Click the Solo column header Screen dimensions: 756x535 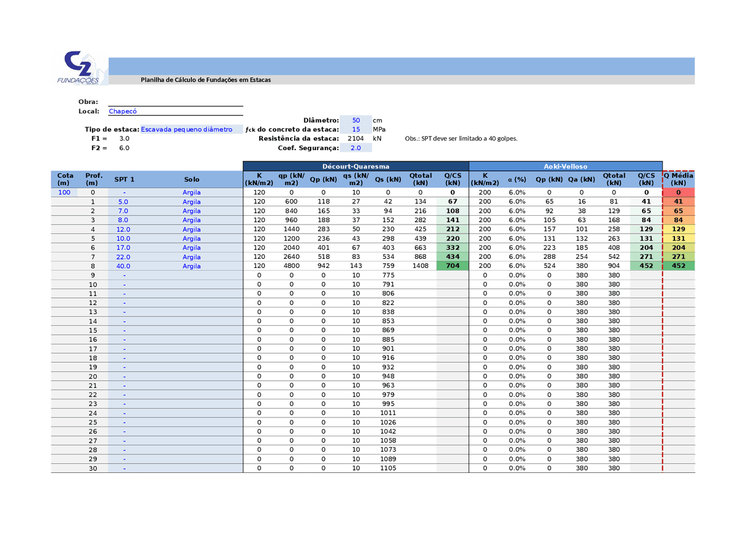coord(191,179)
